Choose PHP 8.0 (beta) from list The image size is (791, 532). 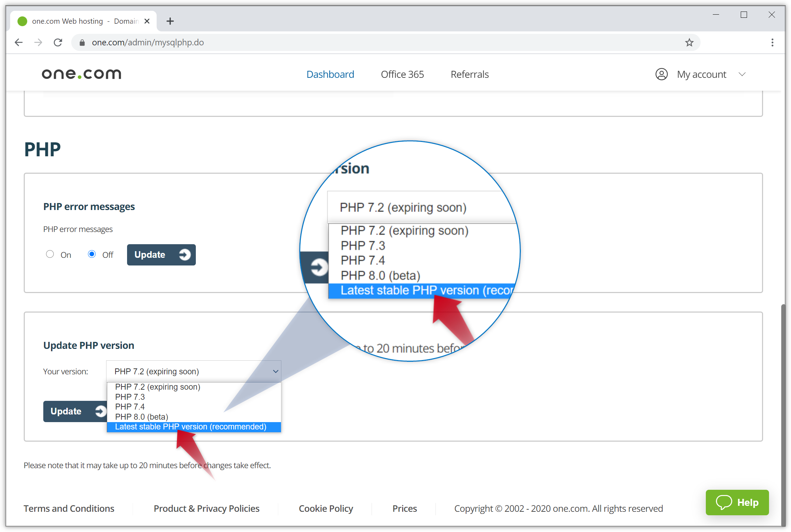pos(194,417)
